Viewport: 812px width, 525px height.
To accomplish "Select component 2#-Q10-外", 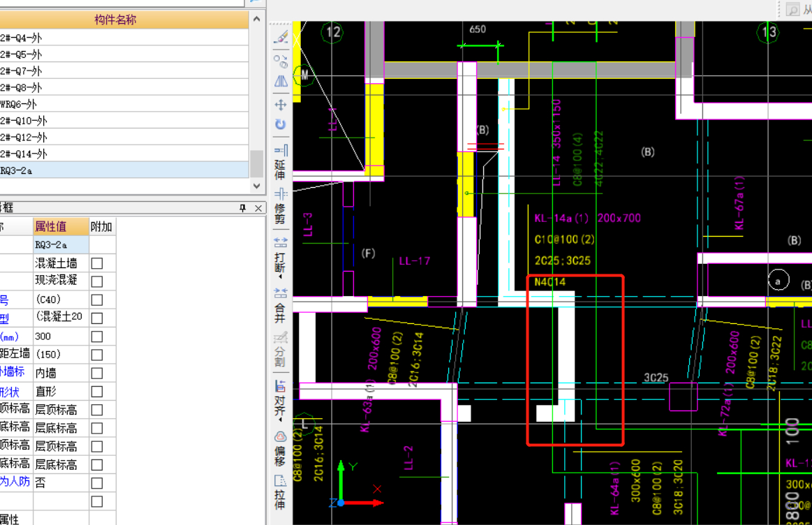I will pos(124,120).
